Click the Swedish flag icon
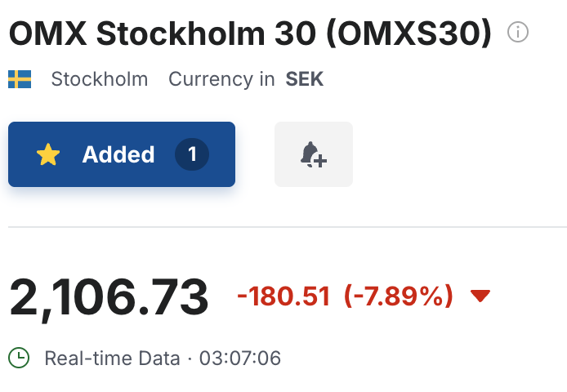 point(20,79)
